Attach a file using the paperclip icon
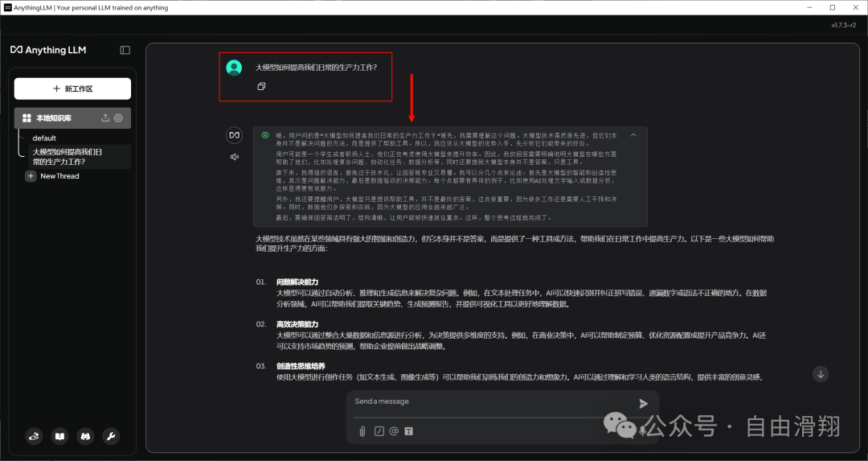This screenshot has height=461, width=868. coord(362,431)
